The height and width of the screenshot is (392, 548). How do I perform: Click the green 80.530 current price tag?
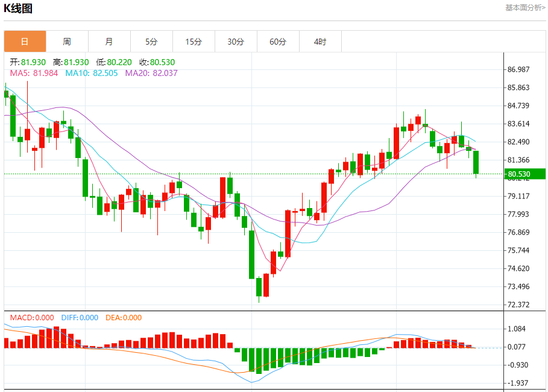(518, 174)
